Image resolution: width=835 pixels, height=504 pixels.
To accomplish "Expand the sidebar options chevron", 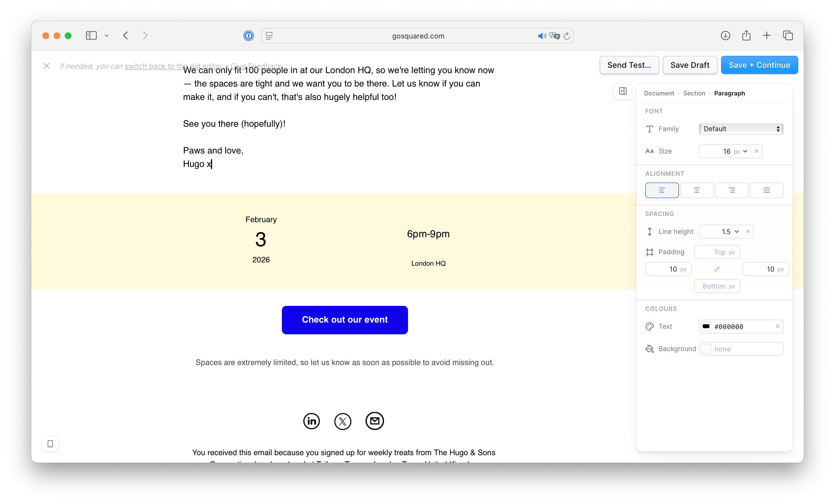I will [x=106, y=36].
